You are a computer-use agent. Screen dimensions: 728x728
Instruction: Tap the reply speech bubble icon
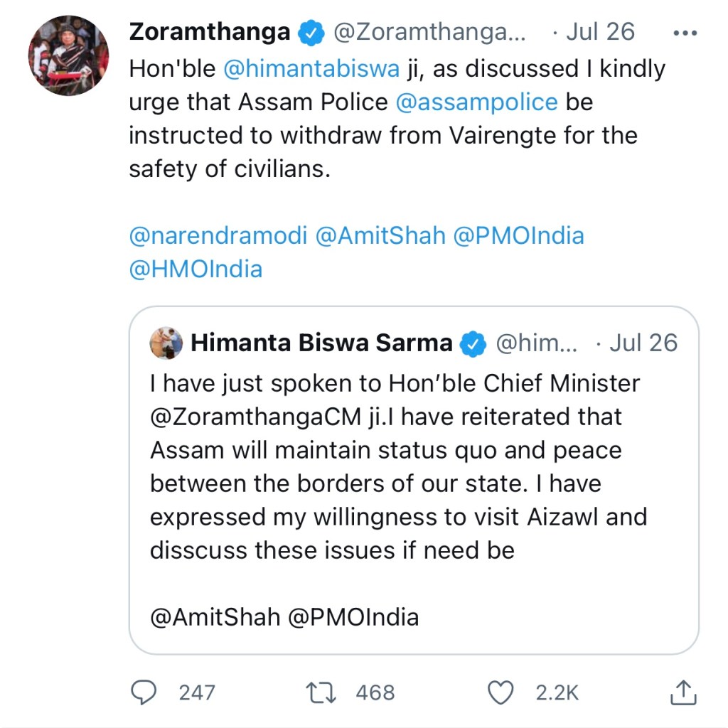[x=144, y=692]
